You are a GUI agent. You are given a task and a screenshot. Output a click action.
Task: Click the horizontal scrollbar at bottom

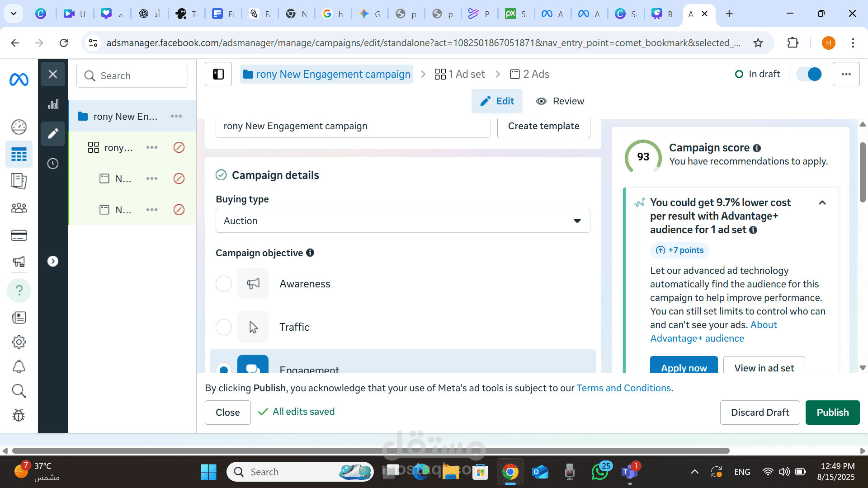click(371, 450)
